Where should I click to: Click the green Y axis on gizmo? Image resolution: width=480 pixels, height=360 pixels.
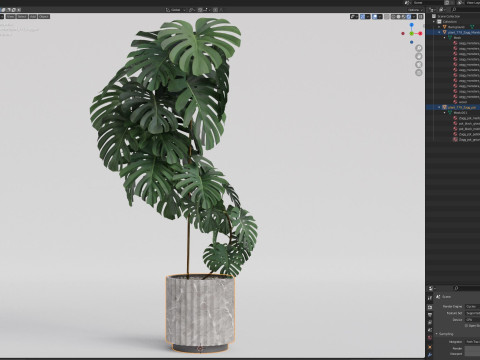(x=412, y=34)
